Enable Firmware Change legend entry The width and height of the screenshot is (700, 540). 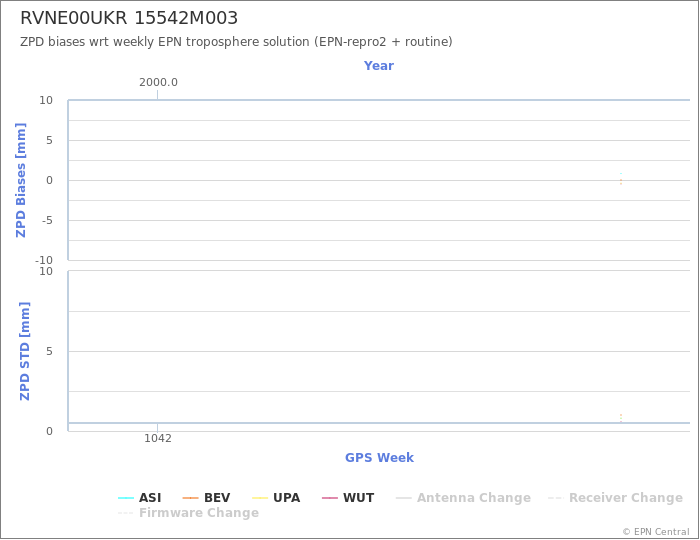tap(188, 513)
